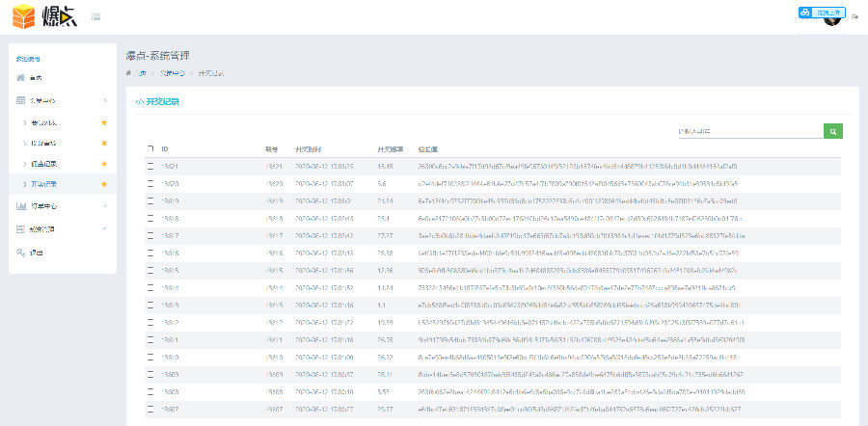This screenshot has width=868, height=426.
Task: Open the 订单中心 sidebar menu
Action: click(63, 206)
